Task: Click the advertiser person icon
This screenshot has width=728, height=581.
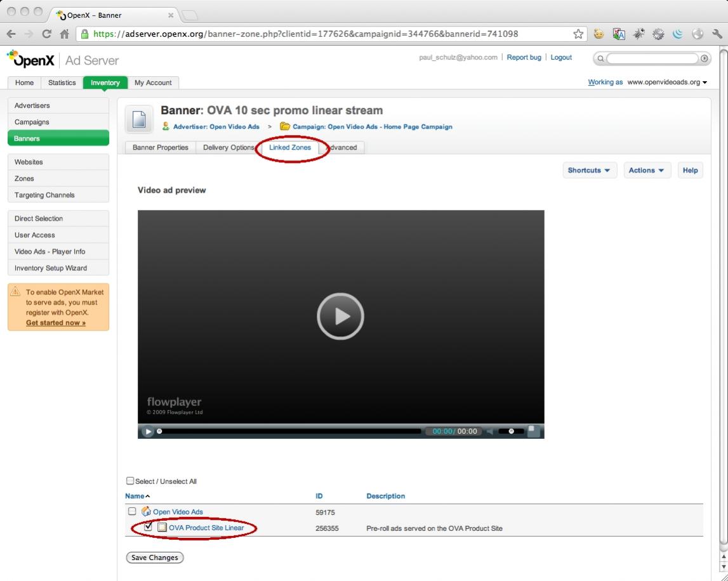Action: point(166,126)
